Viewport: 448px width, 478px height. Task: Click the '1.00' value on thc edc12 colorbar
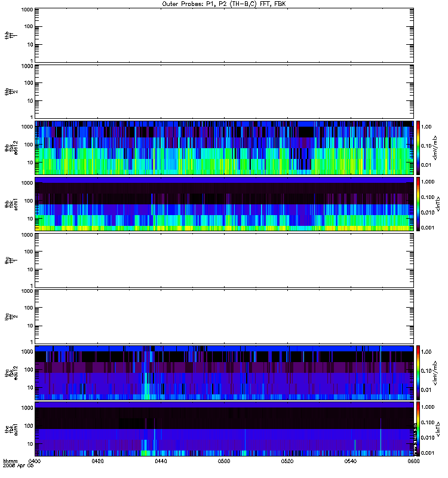point(426,352)
